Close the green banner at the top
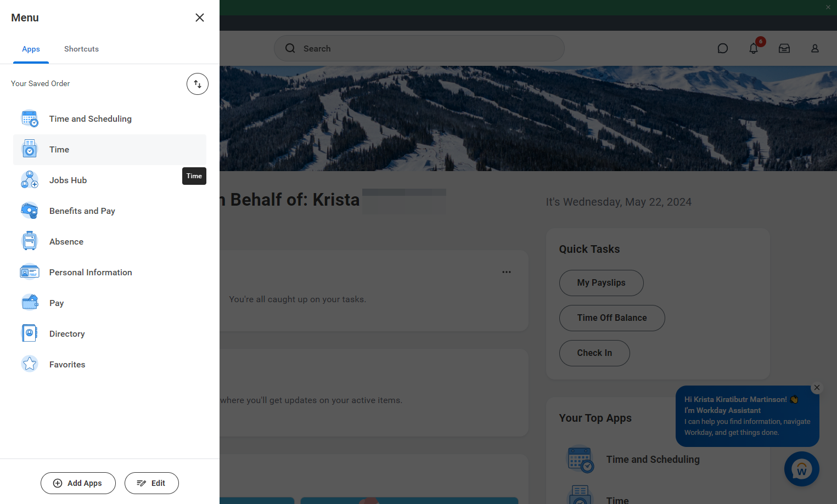 coord(828,7)
